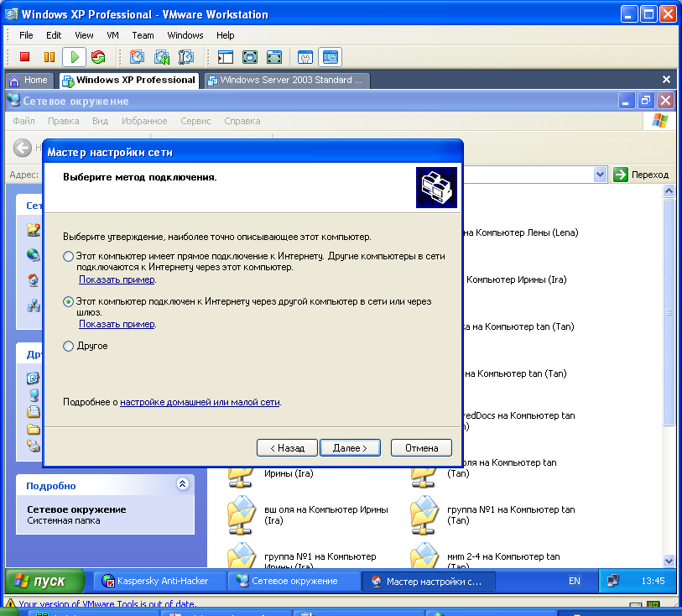The width and height of the screenshot is (682, 616).
Task: Click the vertical scrollbar thumb in network window
Action: (669, 311)
